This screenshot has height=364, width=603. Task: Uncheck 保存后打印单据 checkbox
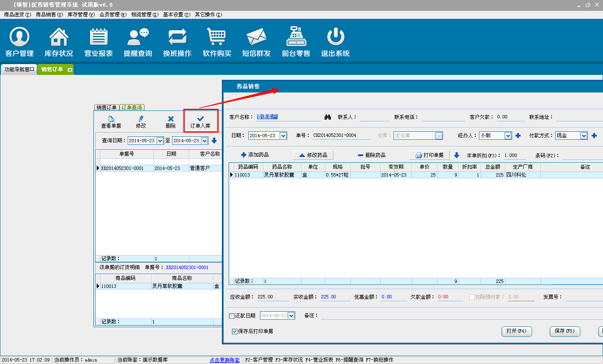pos(234,331)
